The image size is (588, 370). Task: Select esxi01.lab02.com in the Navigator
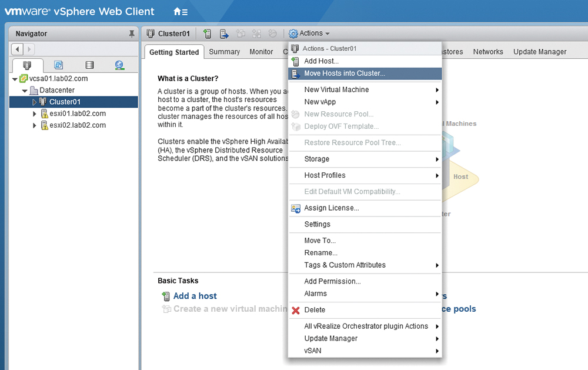point(78,114)
